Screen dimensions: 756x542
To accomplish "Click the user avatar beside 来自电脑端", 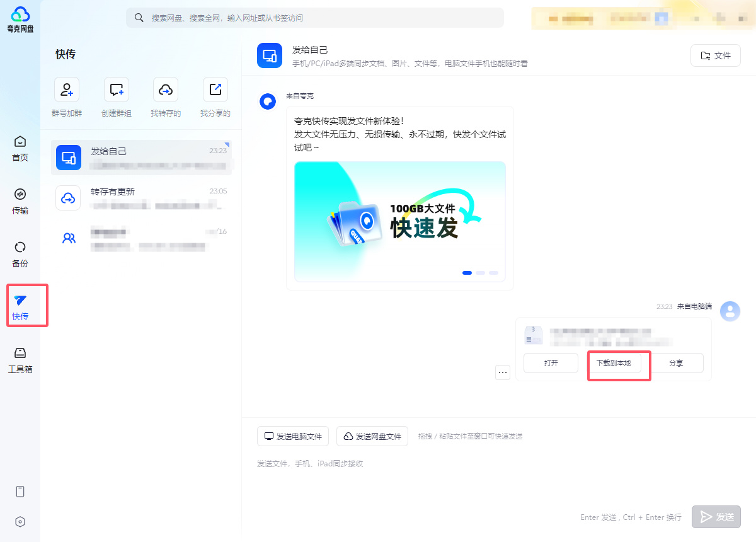I will pyautogui.click(x=730, y=311).
